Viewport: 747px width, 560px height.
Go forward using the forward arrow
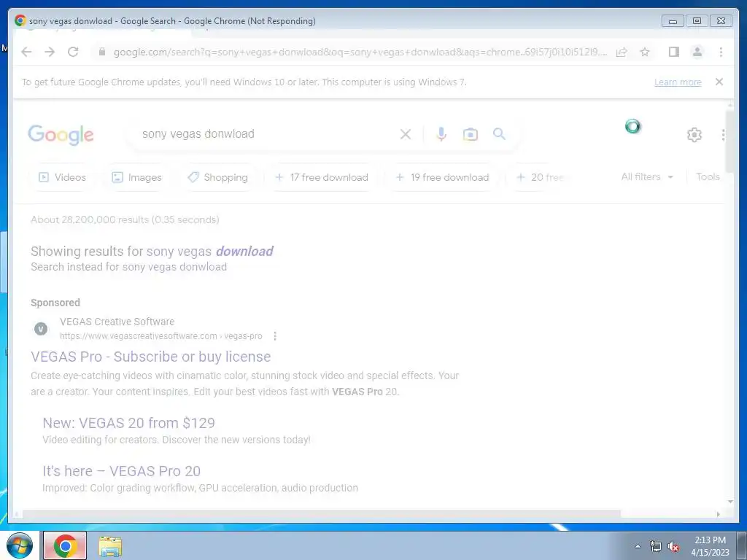(50, 52)
